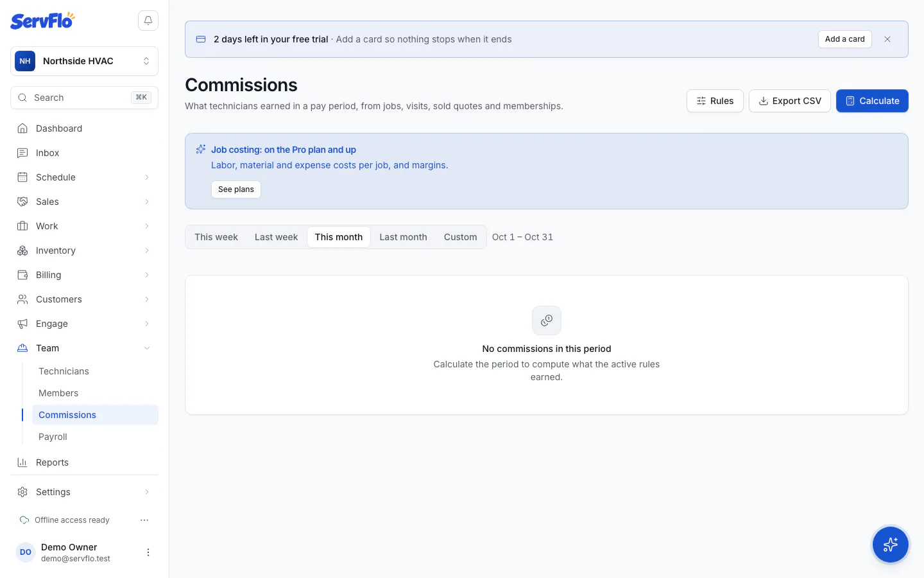924x578 pixels.
Task: Select the Custom period tab
Action: pyautogui.click(x=461, y=237)
